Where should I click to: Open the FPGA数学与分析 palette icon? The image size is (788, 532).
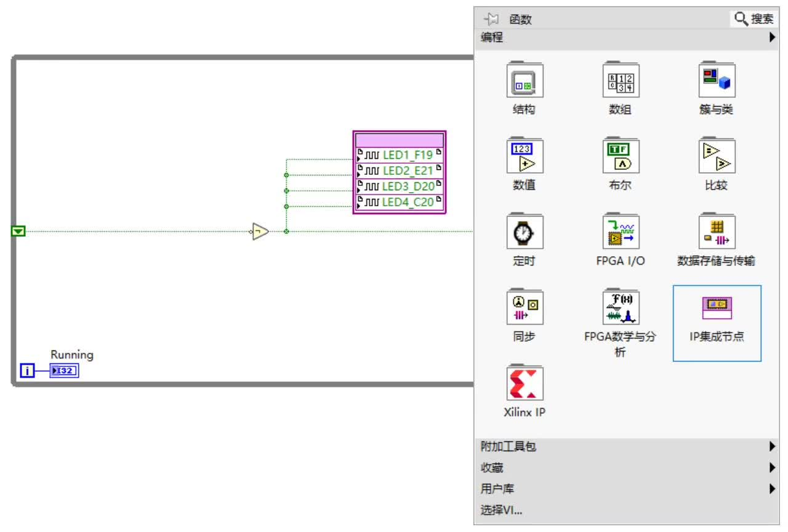(x=621, y=307)
